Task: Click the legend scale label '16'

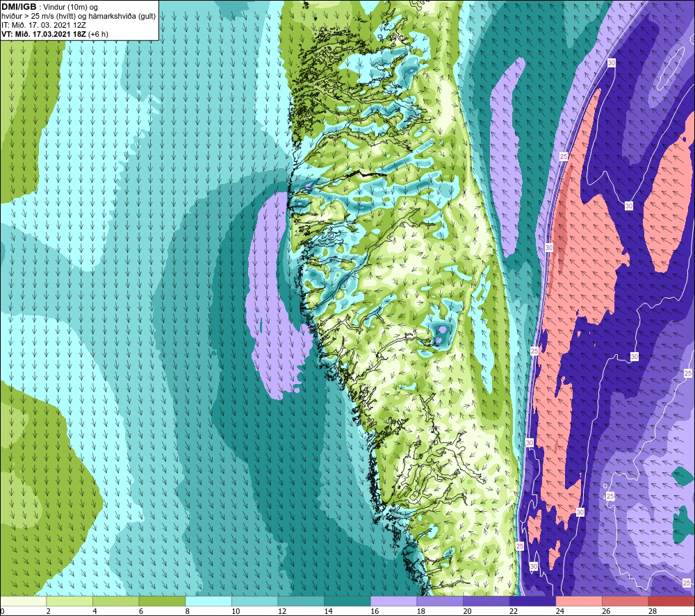Action: click(375, 612)
